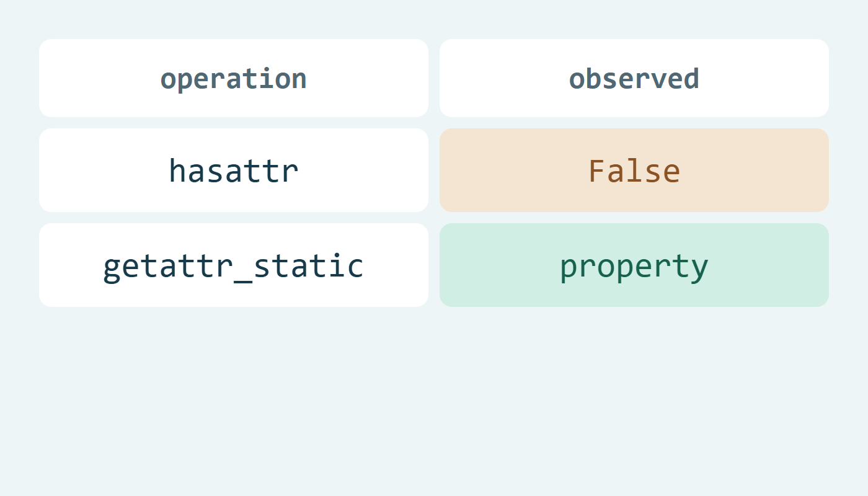Click the operation column header

coord(234,78)
